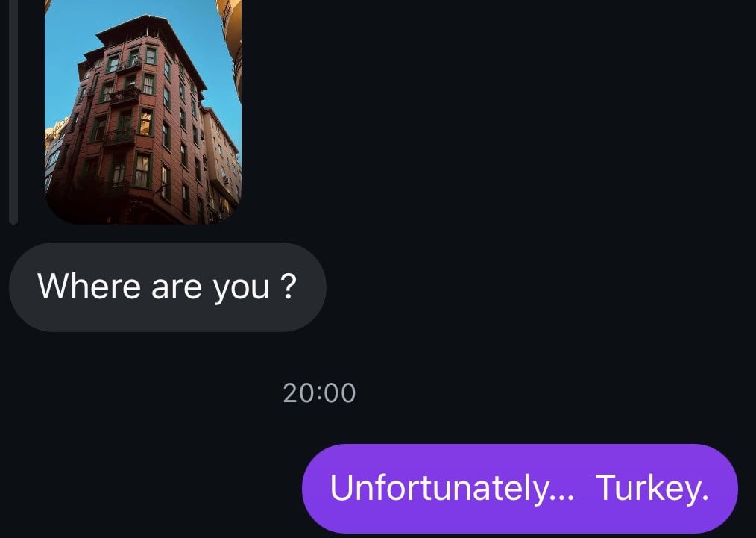This screenshot has height=538, width=756.
Task: Click the word "you" in the gray bubble
Action: click(241, 290)
